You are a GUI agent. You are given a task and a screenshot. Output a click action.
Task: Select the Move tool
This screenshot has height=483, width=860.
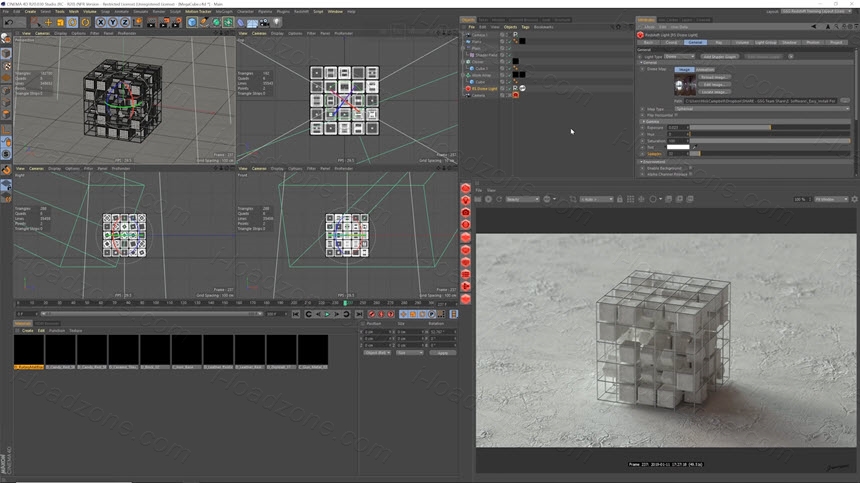(x=48, y=22)
